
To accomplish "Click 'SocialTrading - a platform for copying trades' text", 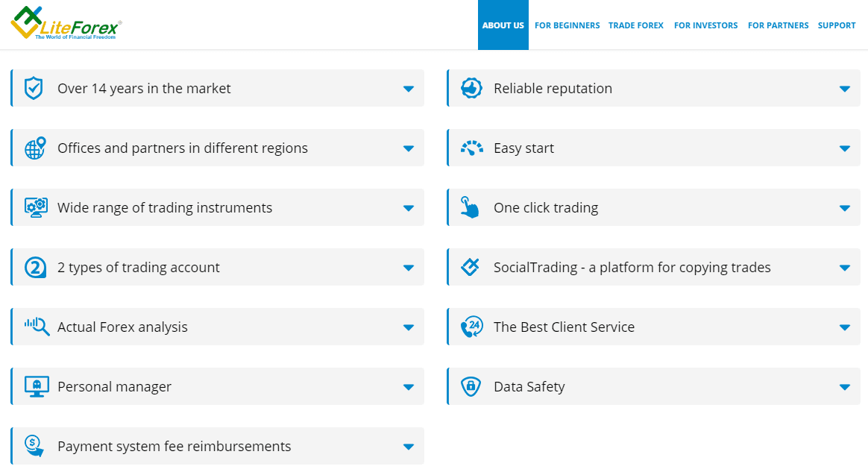I will (x=632, y=268).
